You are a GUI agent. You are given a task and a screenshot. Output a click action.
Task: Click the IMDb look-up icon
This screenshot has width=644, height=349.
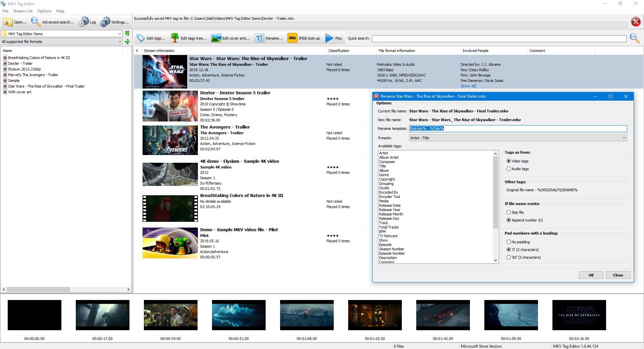[292, 38]
